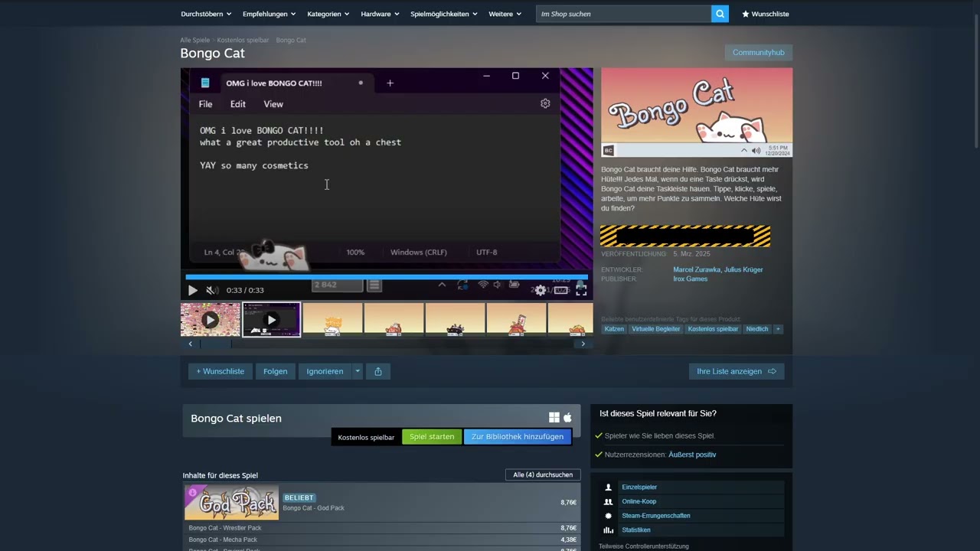Expand the Kategorien dropdown menu

pos(328,14)
